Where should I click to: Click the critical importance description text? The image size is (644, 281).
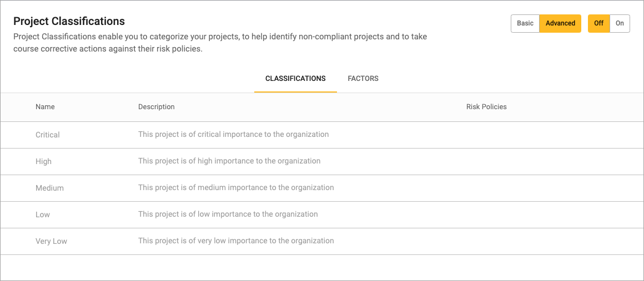click(x=233, y=134)
